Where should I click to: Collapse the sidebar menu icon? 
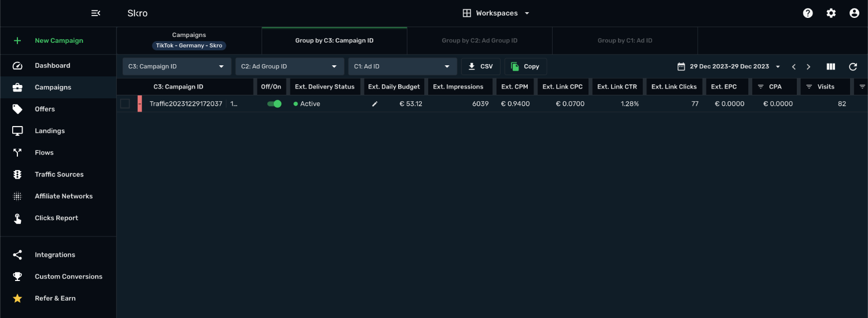(x=96, y=13)
